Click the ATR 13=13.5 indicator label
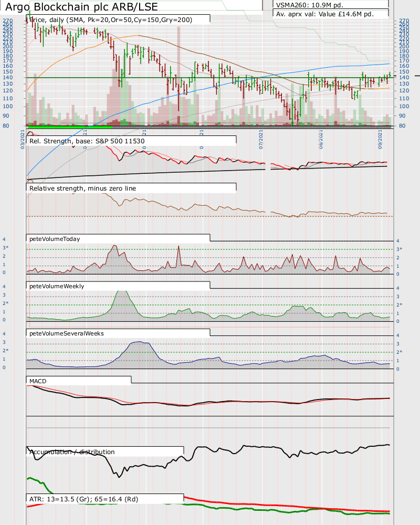This screenshot has width=420, height=525. pyautogui.click(x=105, y=498)
